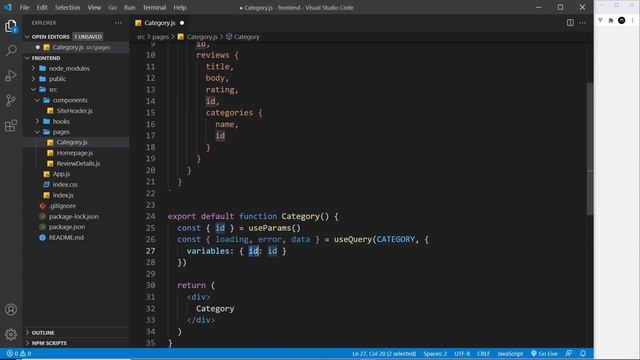The image size is (640, 360).
Task: Click the profile avatar in browser window
Action: [622, 20]
